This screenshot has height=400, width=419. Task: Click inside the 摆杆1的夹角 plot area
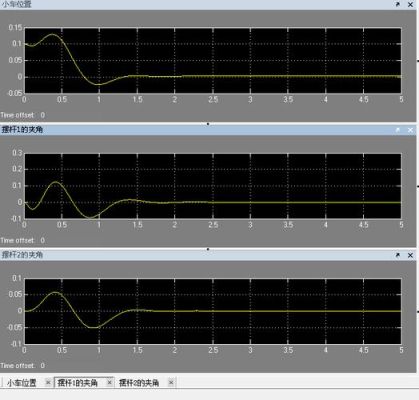click(x=213, y=186)
